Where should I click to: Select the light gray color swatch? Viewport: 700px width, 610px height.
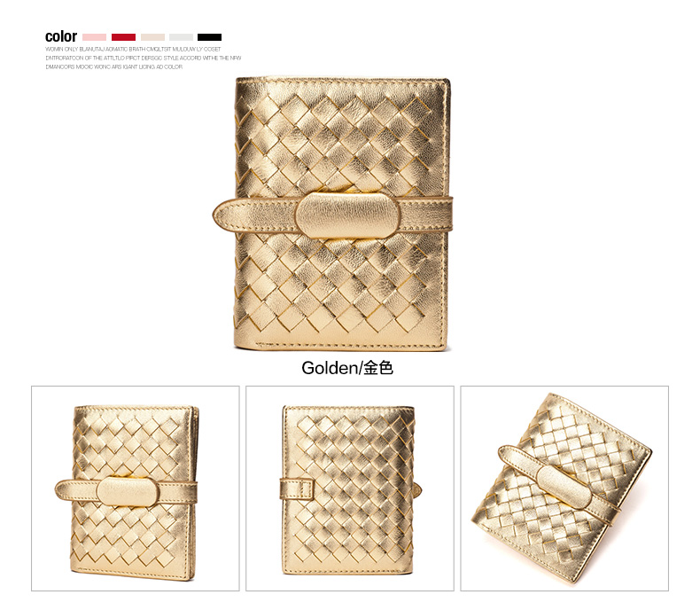pos(182,37)
